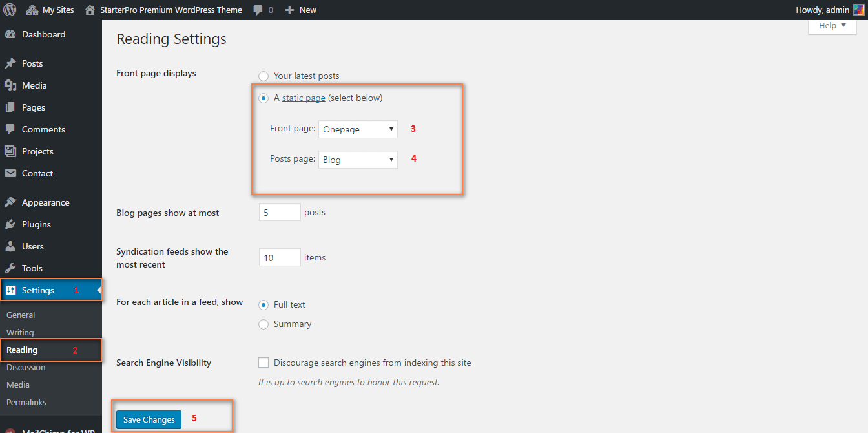The height and width of the screenshot is (433, 868).
Task: Open Users in the sidebar menu
Action: point(33,246)
